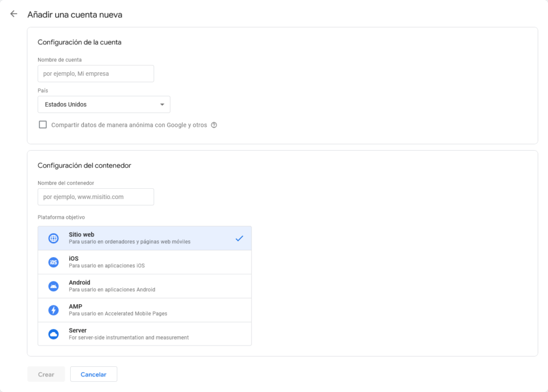548x392 pixels.
Task: Click the Sitio web globe icon
Action: [53, 238]
